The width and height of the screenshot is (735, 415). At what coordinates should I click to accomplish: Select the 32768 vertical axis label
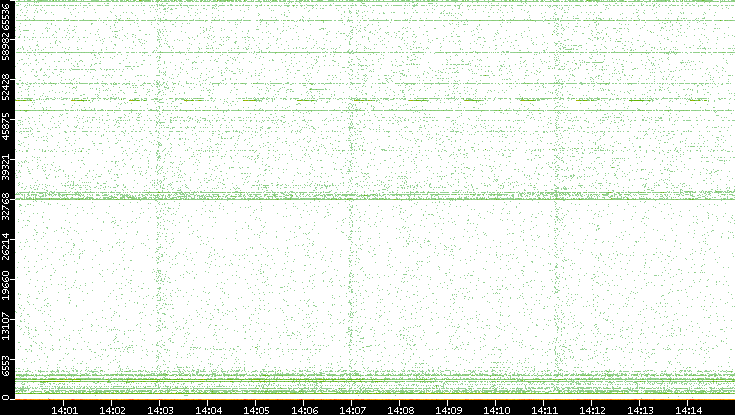[7, 206]
